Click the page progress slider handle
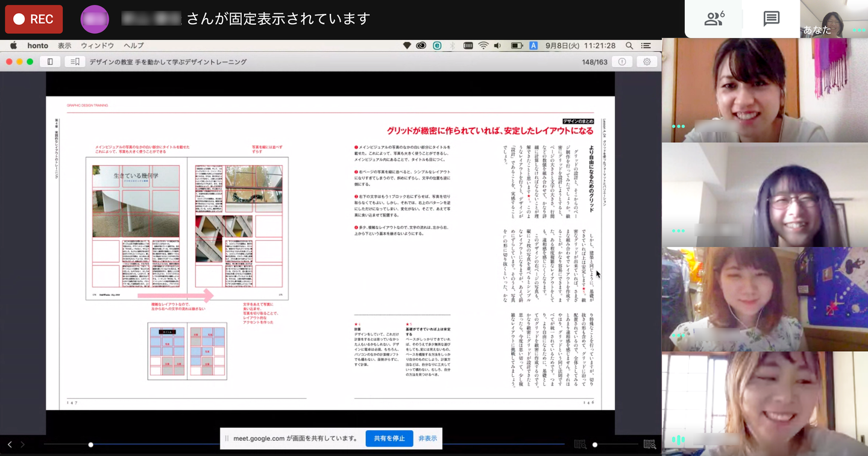 point(90,445)
